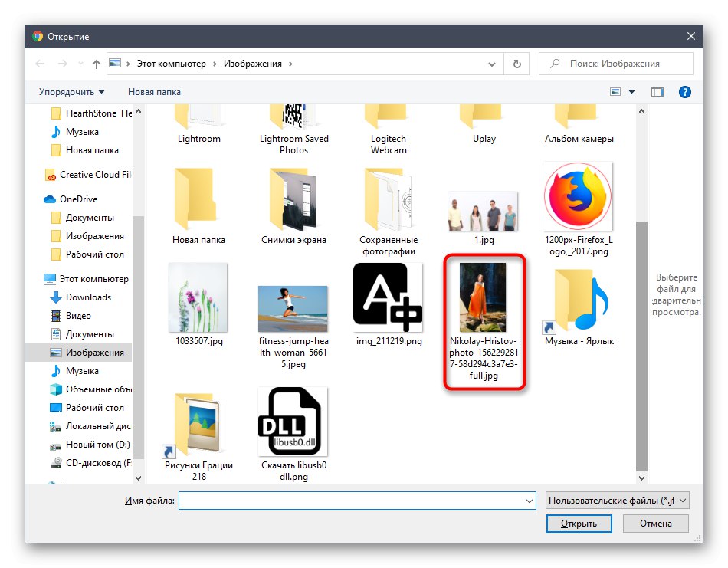Toggle the preview pane button
Viewport: 728px width, 568px height.
click(x=657, y=92)
